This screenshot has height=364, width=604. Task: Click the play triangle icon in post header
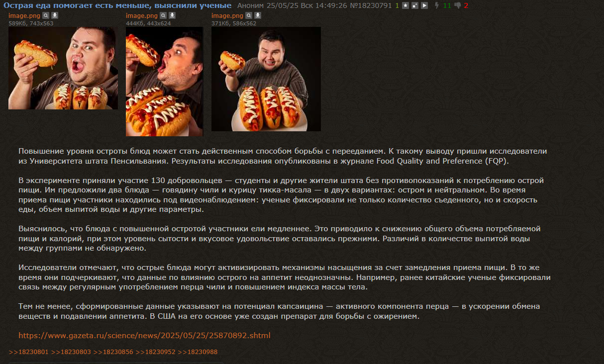coord(424,5)
